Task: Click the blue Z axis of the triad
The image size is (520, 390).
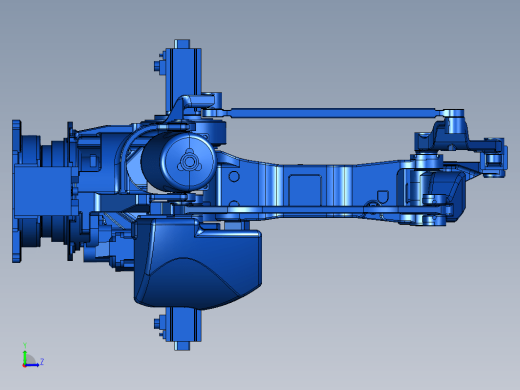Action: coord(33,365)
